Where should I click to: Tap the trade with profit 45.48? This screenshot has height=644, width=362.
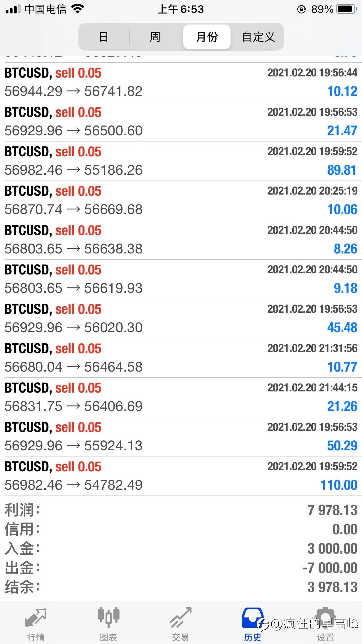[181, 318]
